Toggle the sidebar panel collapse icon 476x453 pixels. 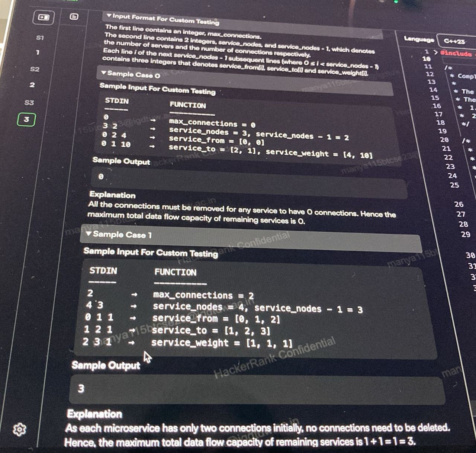tap(44, 17)
